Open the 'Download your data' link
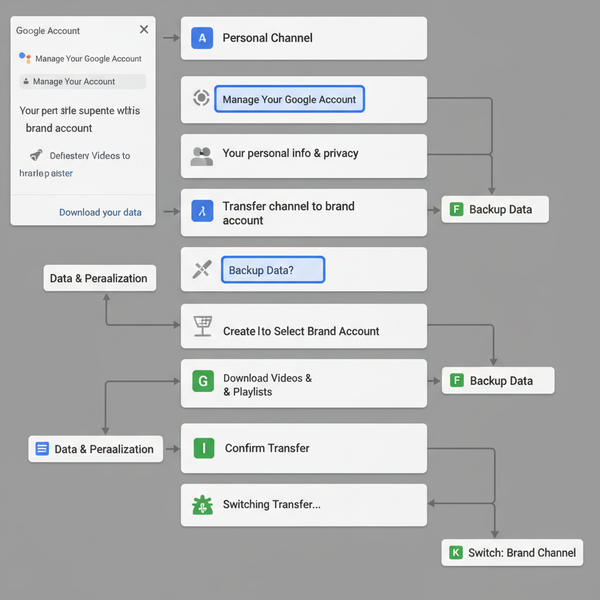The height and width of the screenshot is (600, 600). (x=100, y=212)
